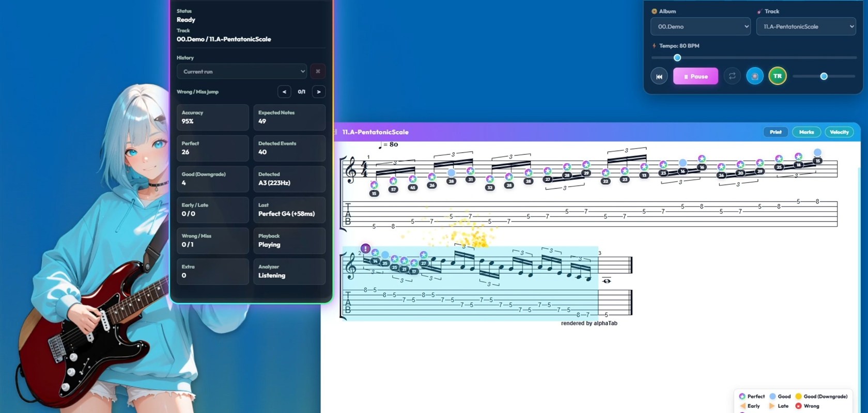This screenshot has width=868, height=413.
Task: Click the perfect star above badge 13
Action: click(644, 167)
